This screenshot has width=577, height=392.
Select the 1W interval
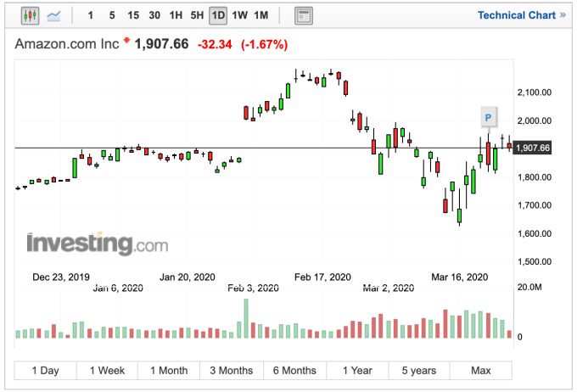pos(239,15)
